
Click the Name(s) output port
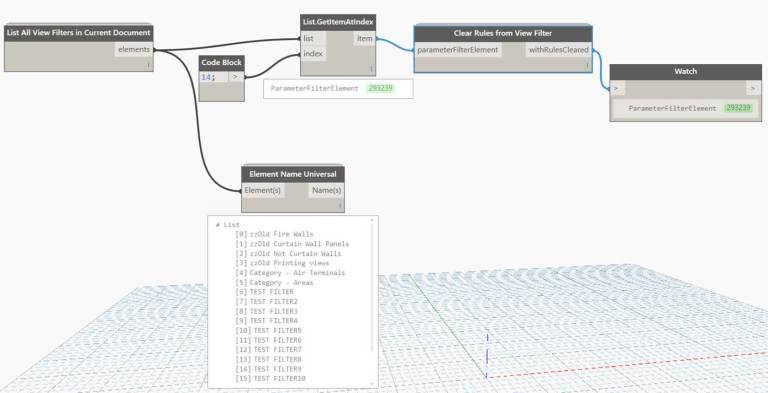(x=326, y=191)
